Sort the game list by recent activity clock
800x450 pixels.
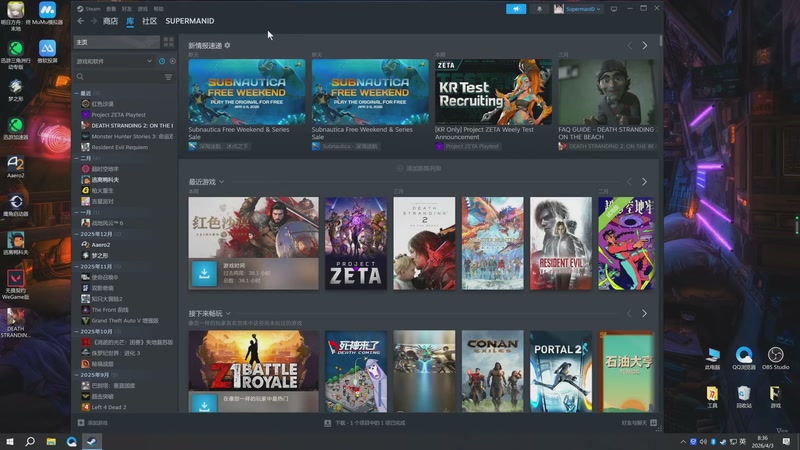(x=162, y=61)
